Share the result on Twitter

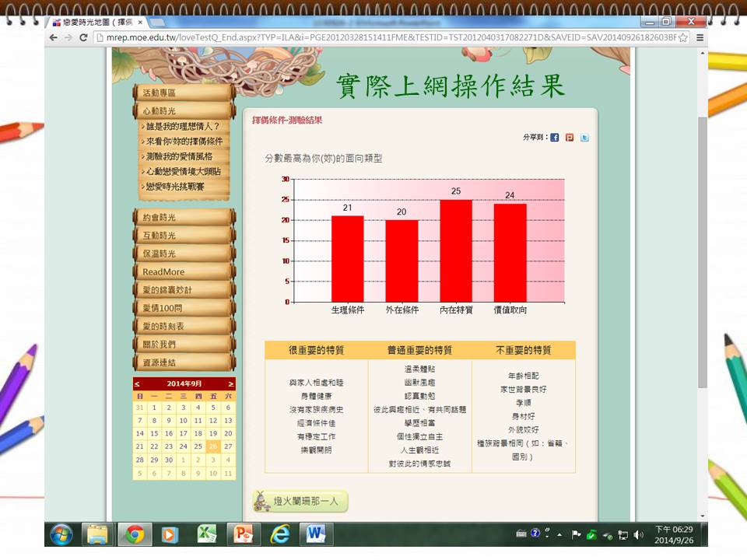(584, 138)
